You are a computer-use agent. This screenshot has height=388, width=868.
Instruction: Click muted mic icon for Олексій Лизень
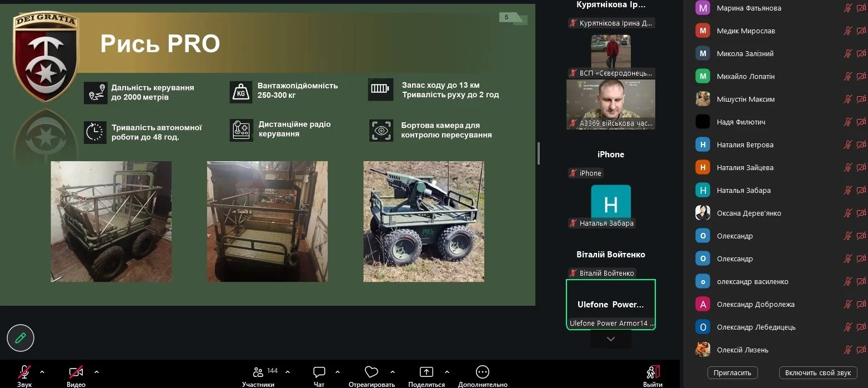(x=848, y=350)
